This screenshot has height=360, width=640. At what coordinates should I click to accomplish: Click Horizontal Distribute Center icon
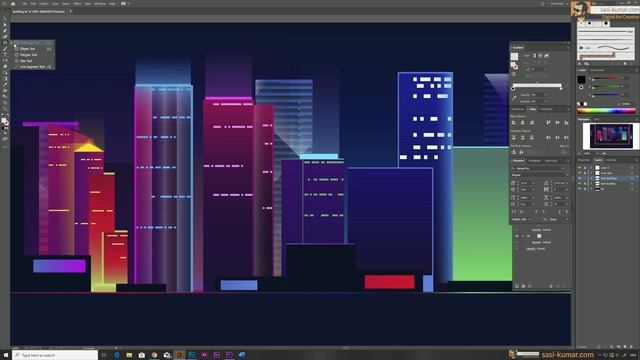tap(557, 138)
